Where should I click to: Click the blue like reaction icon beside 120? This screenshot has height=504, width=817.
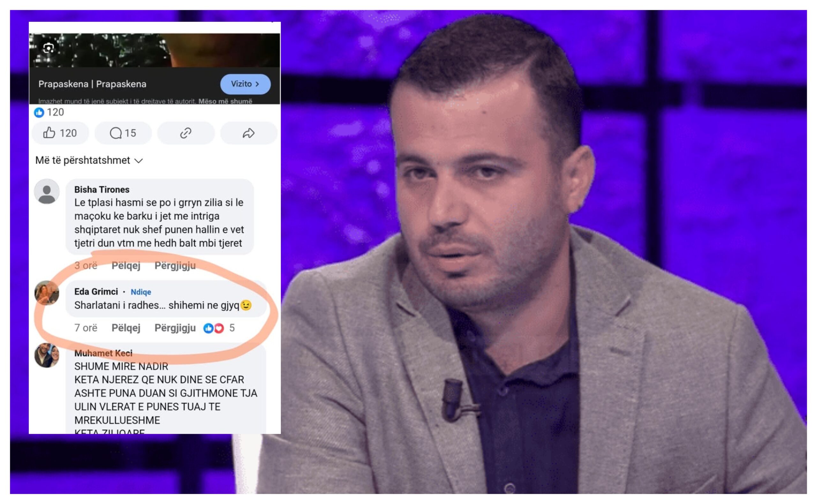click(39, 112)
